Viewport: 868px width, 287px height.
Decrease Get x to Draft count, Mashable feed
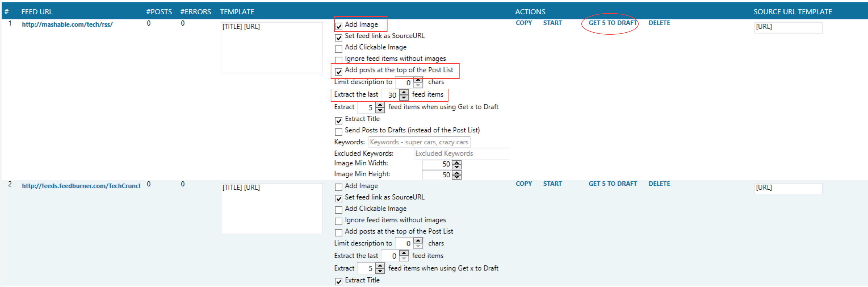point(380,110)
